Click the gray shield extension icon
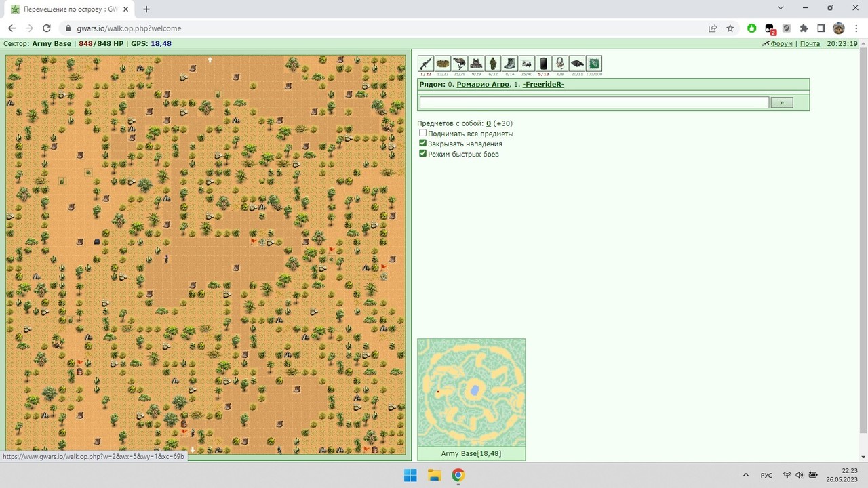The height and width of the screenshot is (488, 868). click(787, 28)
